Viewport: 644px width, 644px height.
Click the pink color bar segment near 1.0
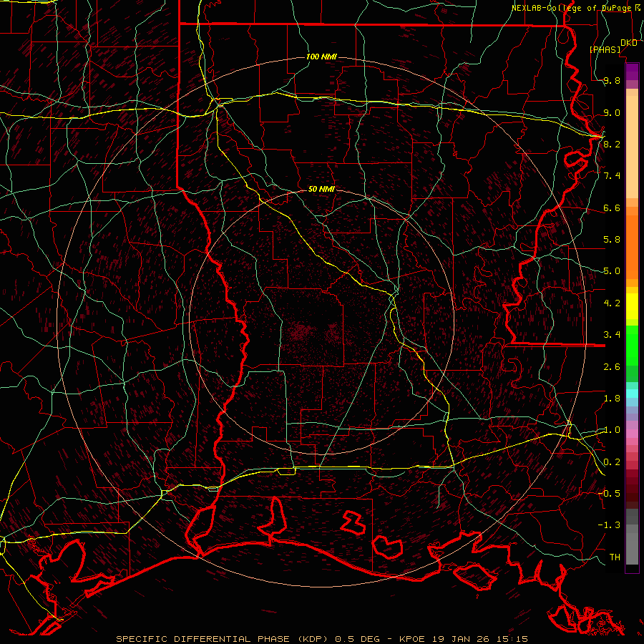point(632,434)
